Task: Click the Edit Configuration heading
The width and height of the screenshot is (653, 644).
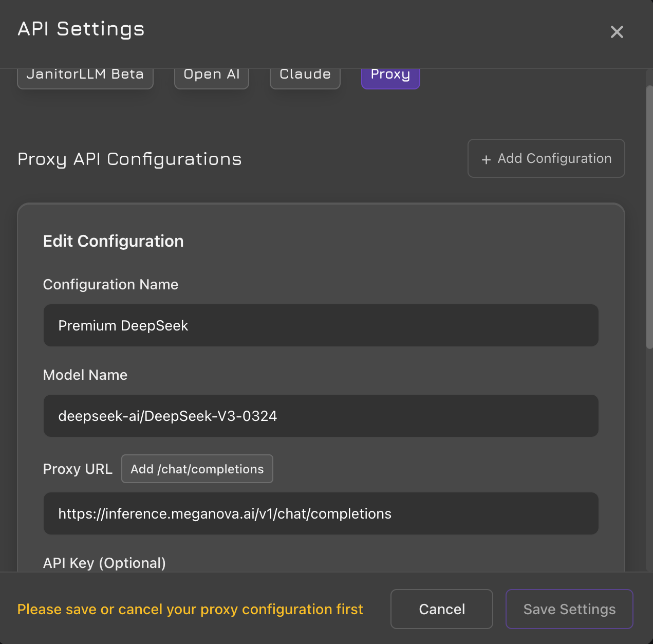Action: [x=113, y=241]
